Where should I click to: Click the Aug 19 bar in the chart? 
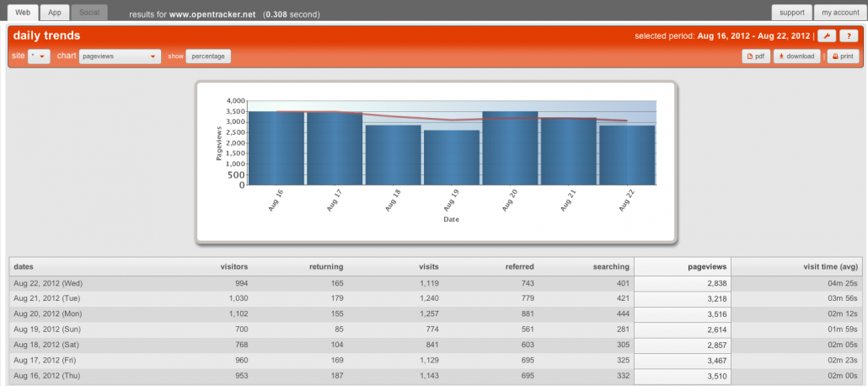click(x=452, y=158)
